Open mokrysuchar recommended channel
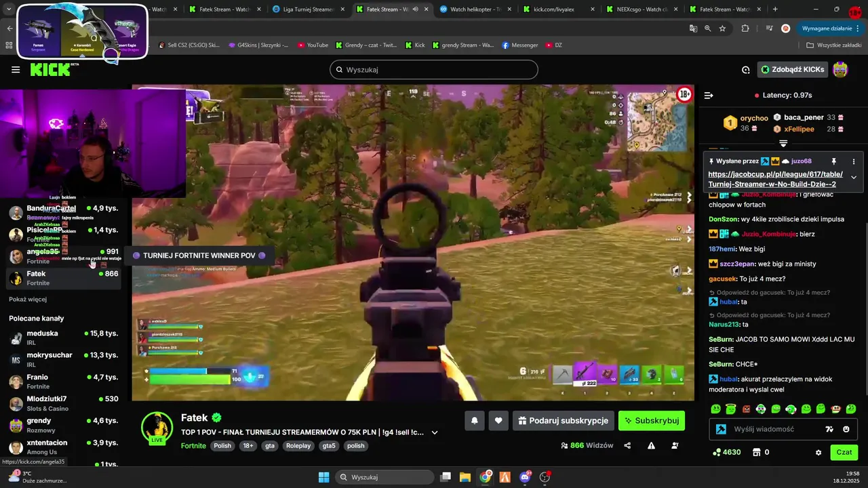The height and width of the screenshot is (488, 868). pos(64,359)
